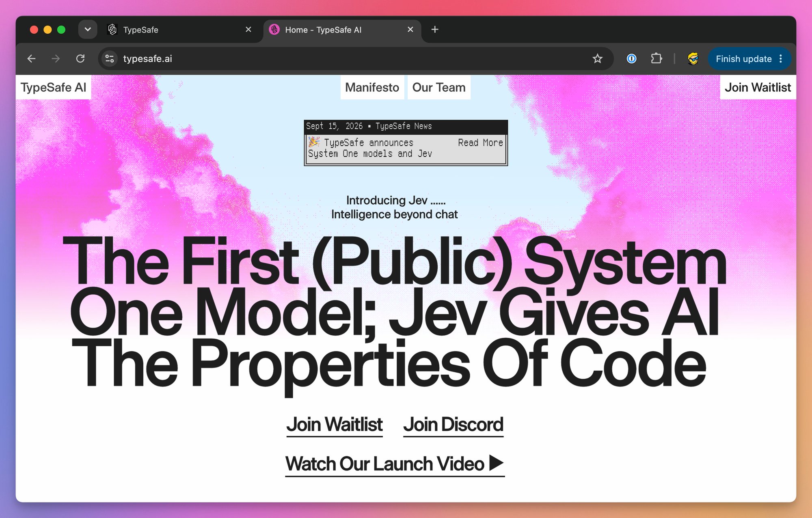Viewport: 812px width, 518px height.
Task: Click the pink Home tab favicon
Action: [274, 30]
